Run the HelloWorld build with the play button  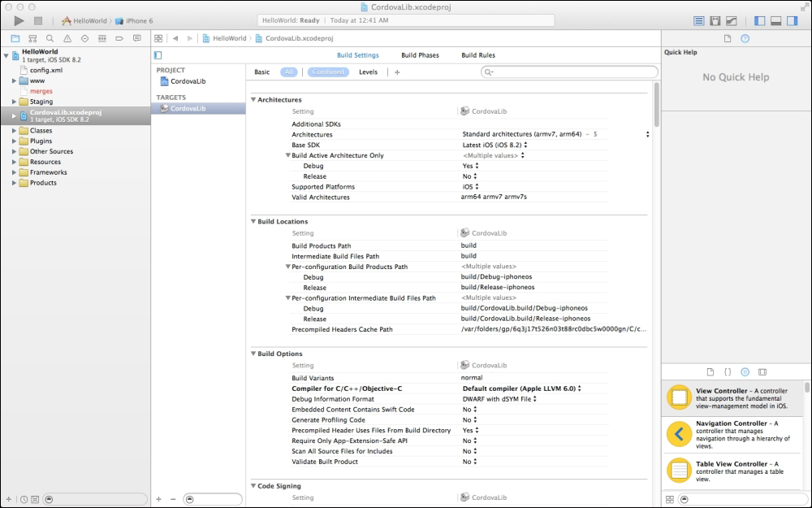pyautogui.click(x=19, y=21)
